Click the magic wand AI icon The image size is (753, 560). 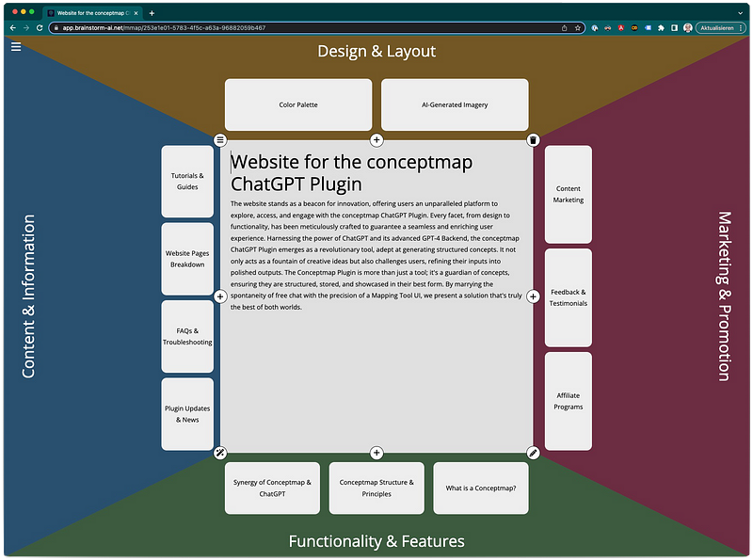(x=220, y=453)
